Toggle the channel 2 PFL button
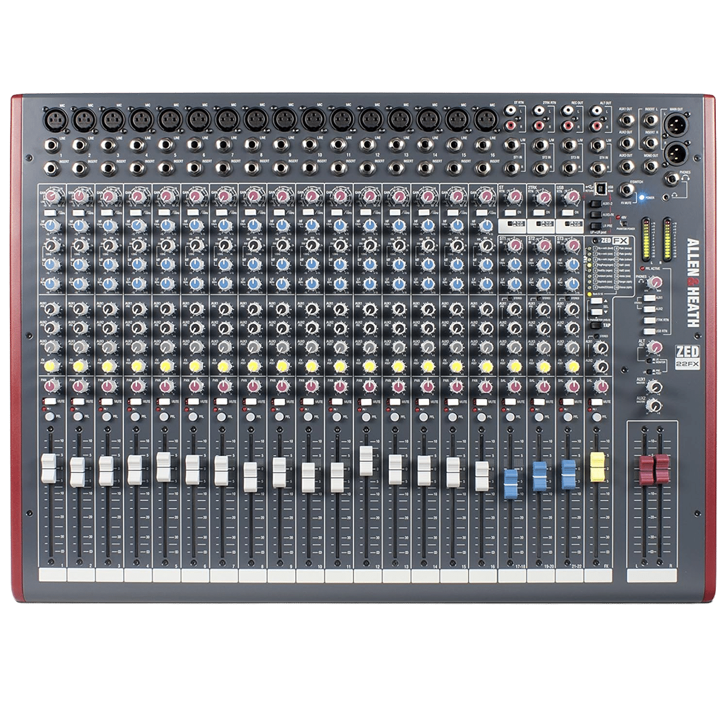 pos(78,417)
